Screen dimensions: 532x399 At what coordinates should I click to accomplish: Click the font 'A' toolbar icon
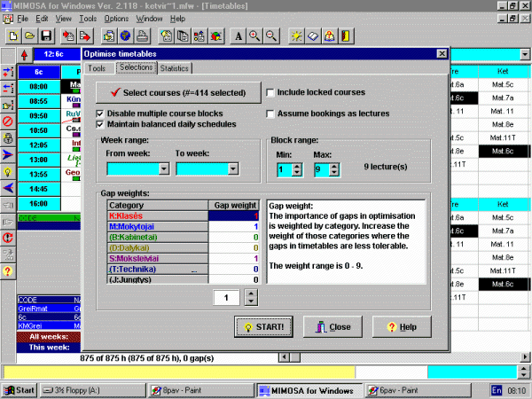[x=239, y=36]
